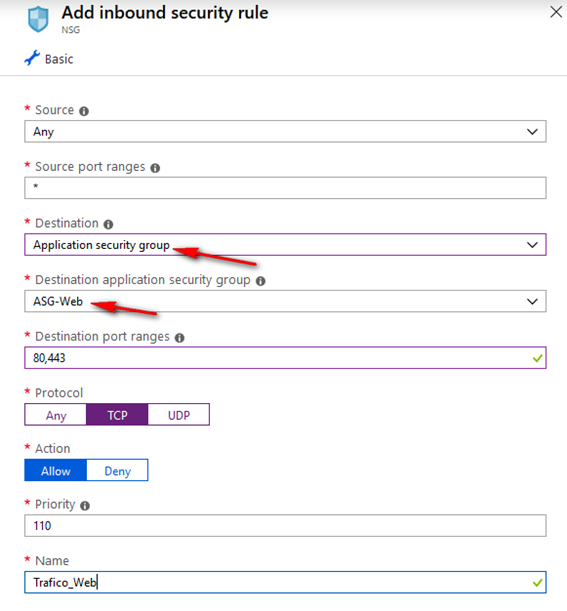Switch to Basic mode
This screenshot has width=567, height=611.
[49, 59]
